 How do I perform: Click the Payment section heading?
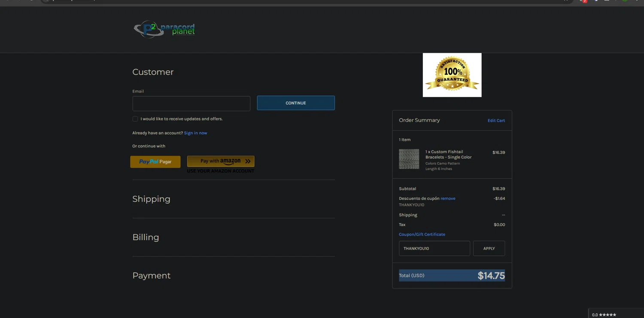[x=151, y=275]
